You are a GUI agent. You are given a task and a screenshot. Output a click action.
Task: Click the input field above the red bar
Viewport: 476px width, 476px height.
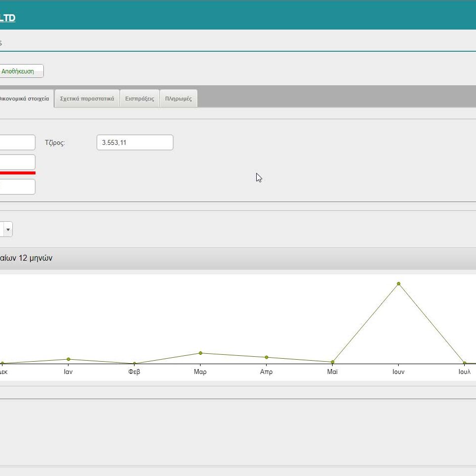coord(17,162)
